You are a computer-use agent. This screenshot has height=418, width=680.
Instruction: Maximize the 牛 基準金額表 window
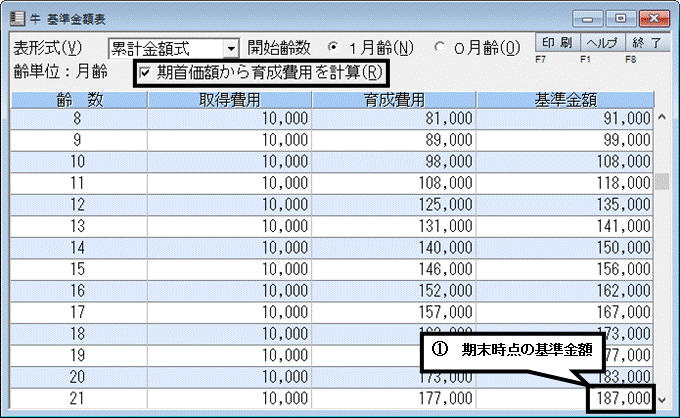point(621,19)
